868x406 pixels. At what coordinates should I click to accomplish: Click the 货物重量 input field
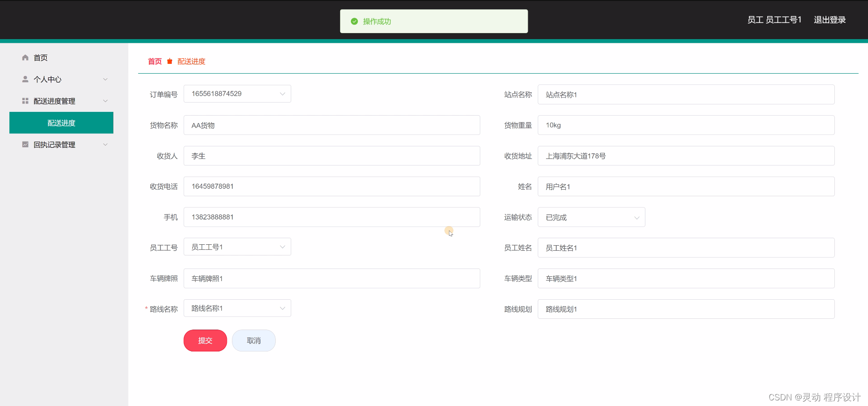pyautogui.click(x=686, y=125)
